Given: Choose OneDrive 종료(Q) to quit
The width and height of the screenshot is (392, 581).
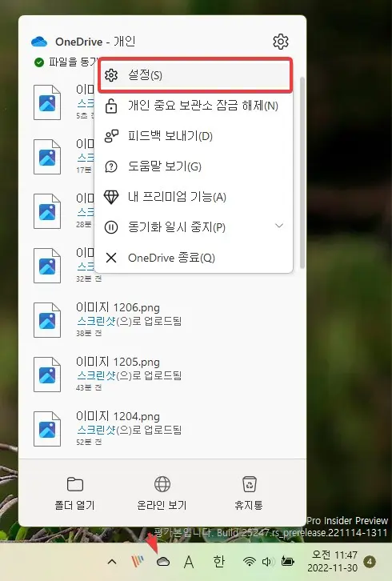Looking at the screenshot, I should coord(194,258).
